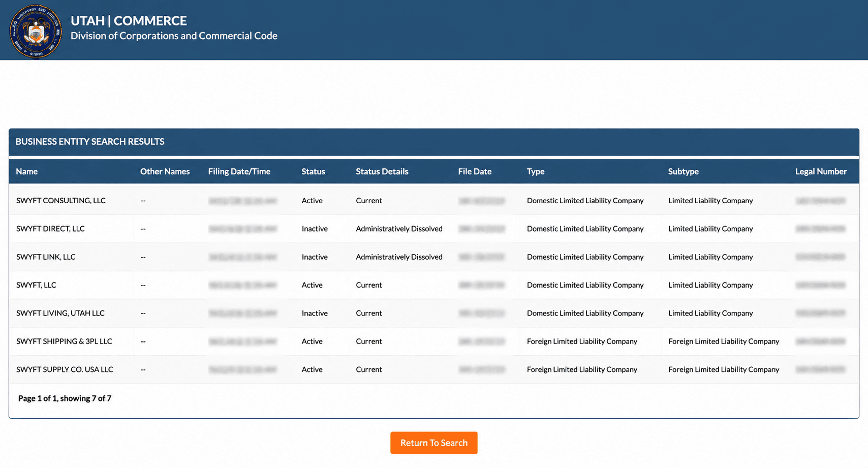
Task: Click Inactive status of SWYFT LIVING, UTAH
Action: click(x=315, y=313)
